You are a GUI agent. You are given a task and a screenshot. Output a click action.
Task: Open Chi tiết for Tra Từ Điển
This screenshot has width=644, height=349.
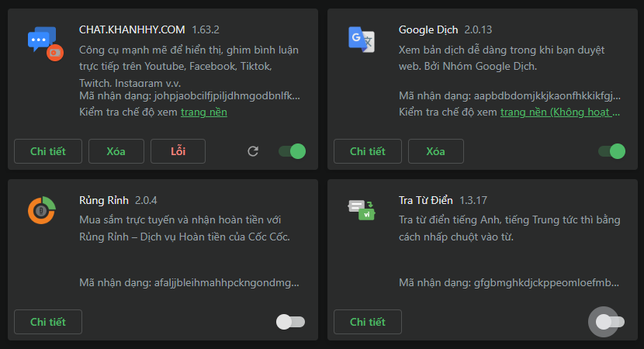click(368, 322)
